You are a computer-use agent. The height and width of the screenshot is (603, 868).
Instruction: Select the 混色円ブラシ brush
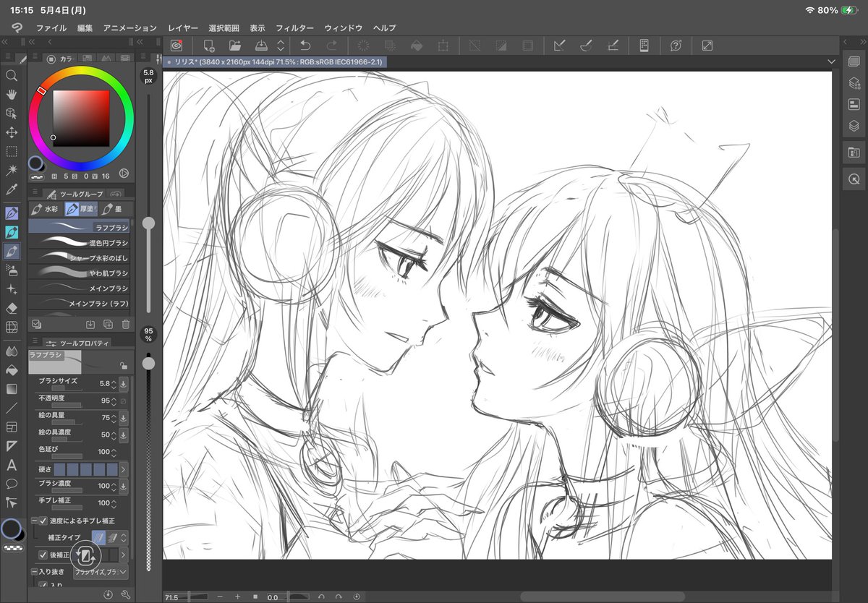tap(80, 243)
